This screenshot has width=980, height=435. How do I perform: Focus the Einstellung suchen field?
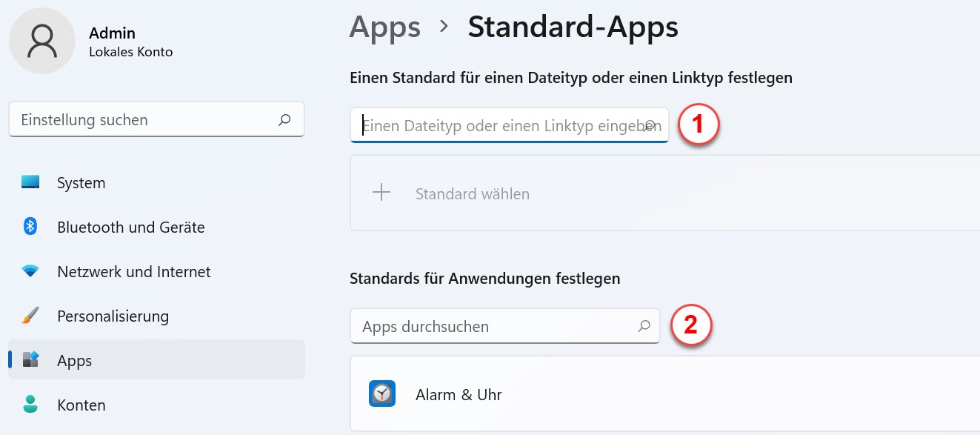pyautogui.click(x=156, y=120)
